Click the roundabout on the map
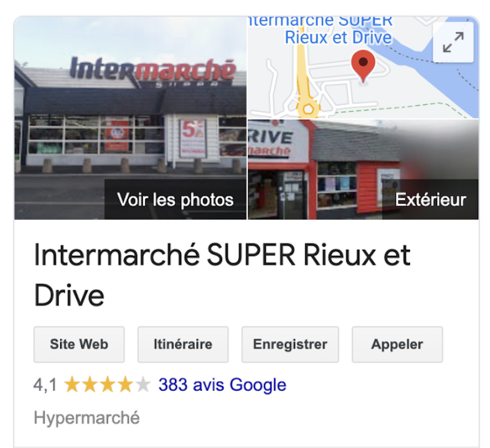This screenshot has height=448, width=490. pyautogui.click(x=308, y=109)
